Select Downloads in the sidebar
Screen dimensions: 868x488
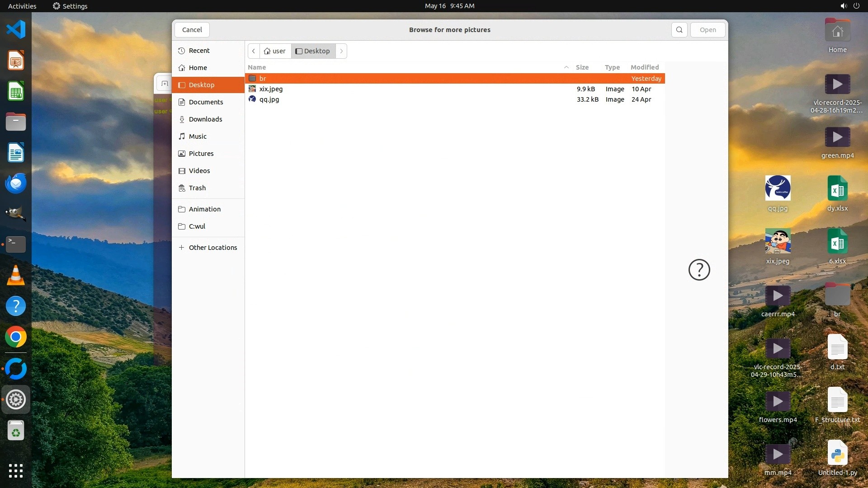pyautogui.click(x=205, y=119)
